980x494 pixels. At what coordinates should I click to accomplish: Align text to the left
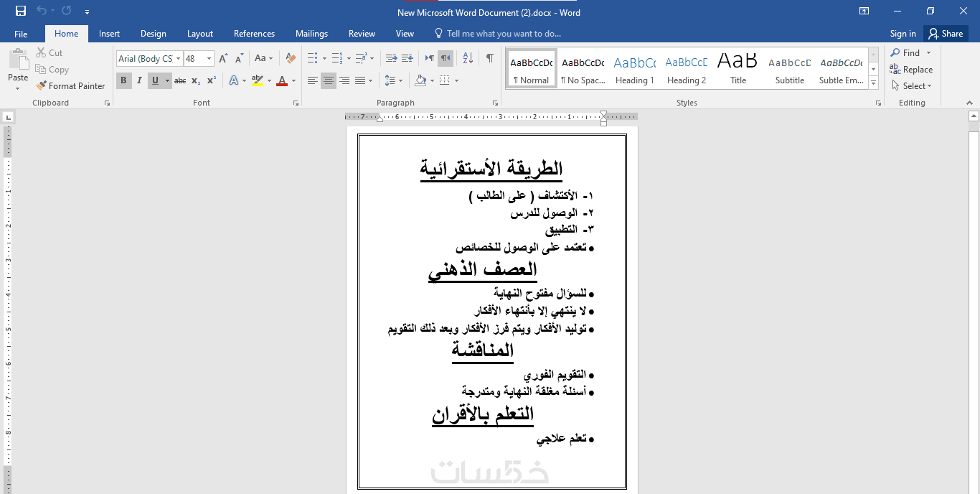(x=313, y=80)
